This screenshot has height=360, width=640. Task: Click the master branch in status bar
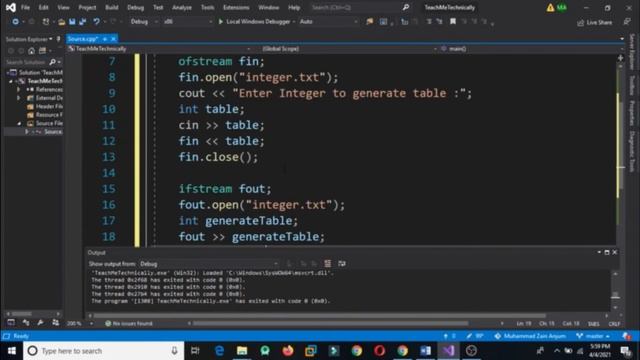coord(593,336)
